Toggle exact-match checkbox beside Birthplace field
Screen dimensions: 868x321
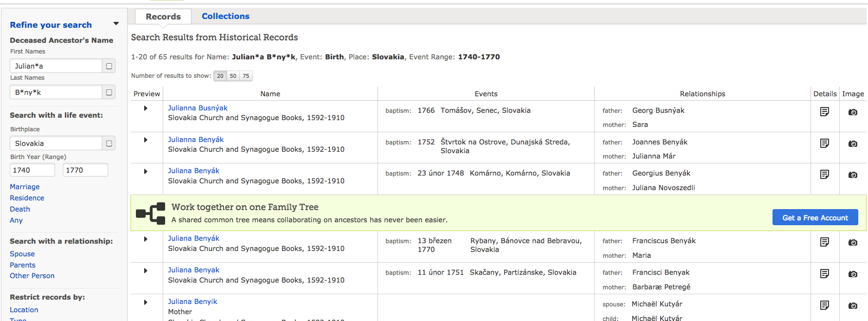point(109,143)
